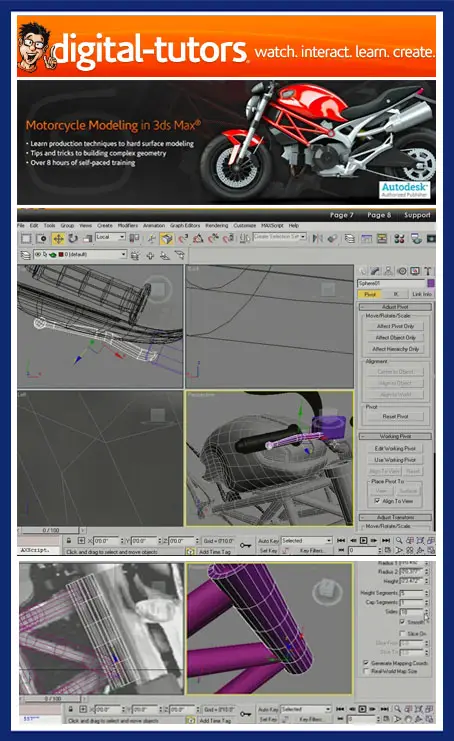Click Affect Pivot Only button

[395, 326]
